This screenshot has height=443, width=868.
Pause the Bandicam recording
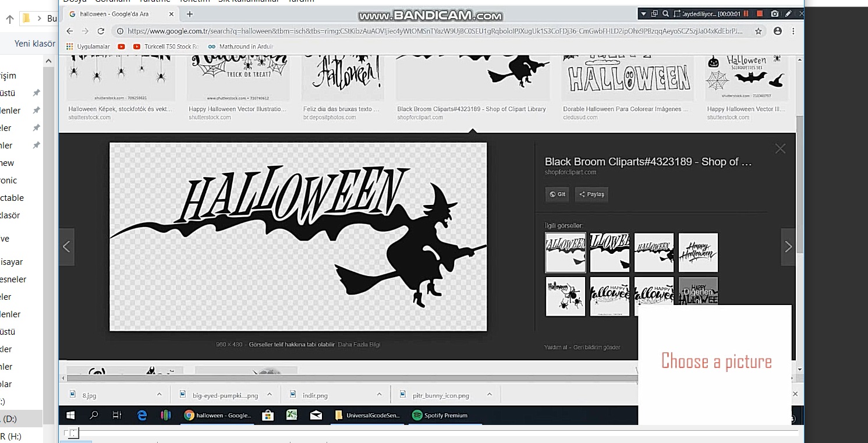pos(746,13)
